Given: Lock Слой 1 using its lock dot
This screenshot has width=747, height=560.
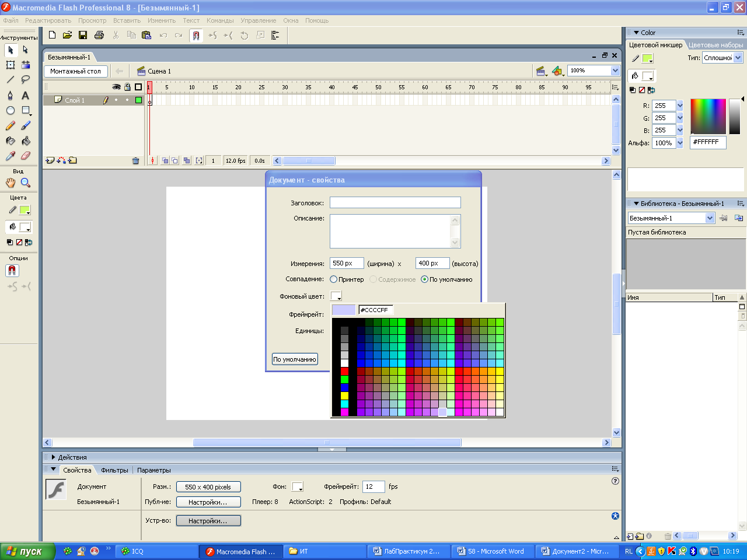Looking at the screenshot, I should 127,100.
